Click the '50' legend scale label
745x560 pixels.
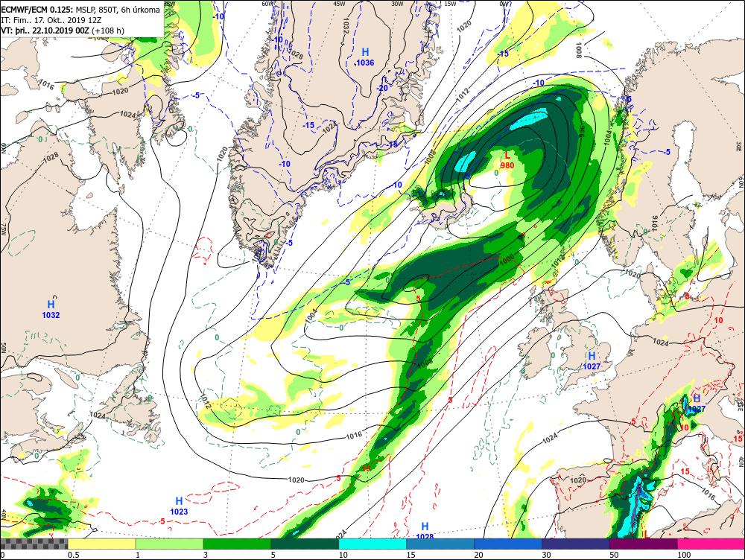coord(614,555)
